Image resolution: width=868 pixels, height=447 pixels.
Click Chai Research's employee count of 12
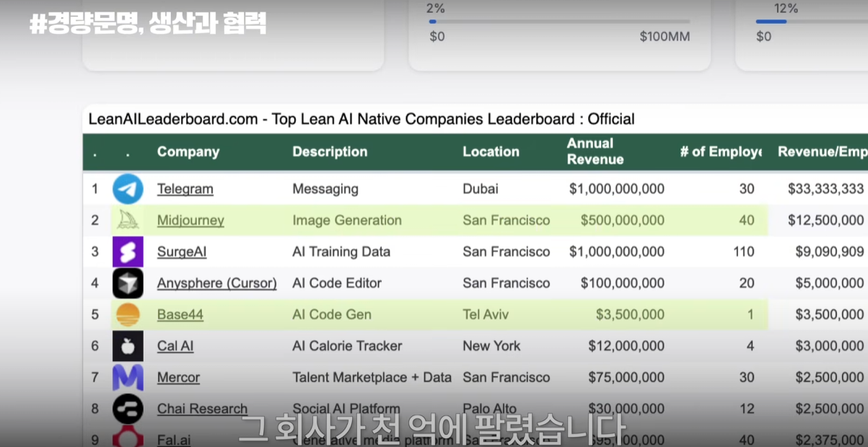[x=747, y=409]
